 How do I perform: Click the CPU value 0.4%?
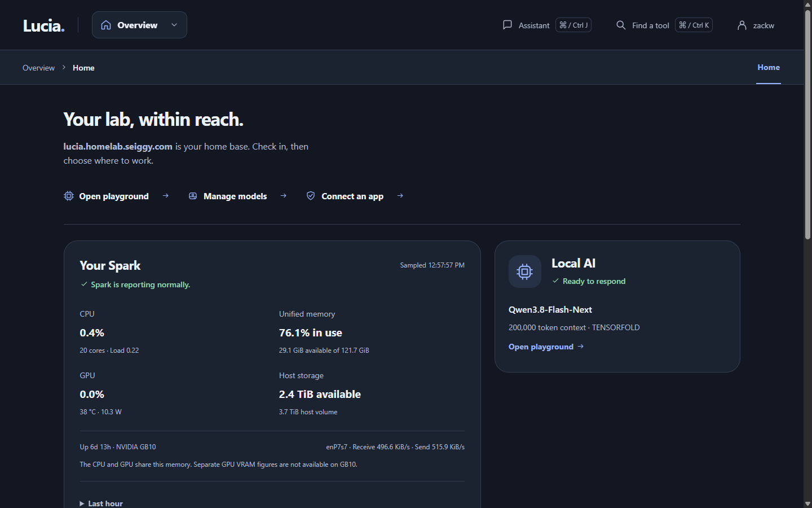click(92, 333)
